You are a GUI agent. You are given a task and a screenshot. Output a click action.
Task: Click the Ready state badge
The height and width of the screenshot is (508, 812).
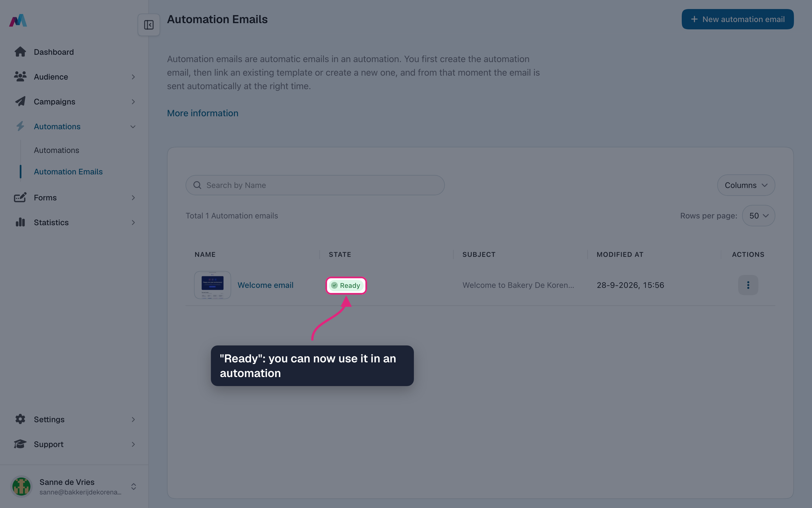(x=346, y=285)
